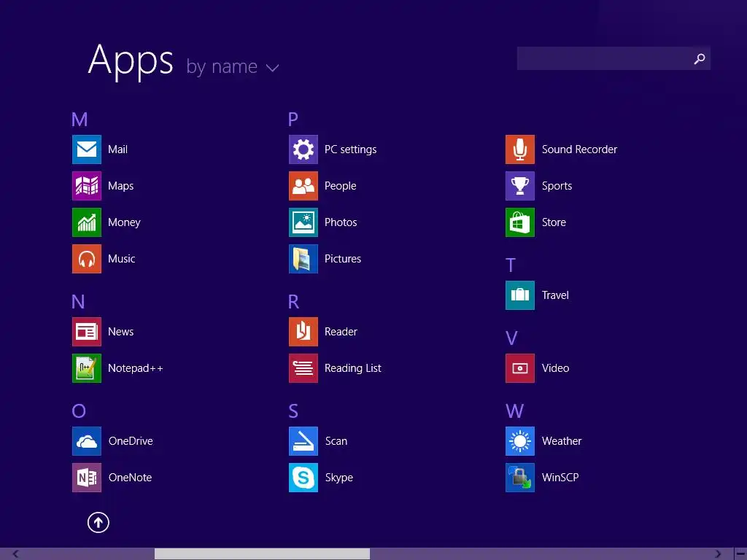Image resolution: width=747 pixels, height=560 pixels.
Task: Click the 'Weather' label text
Action: (562, 441)
